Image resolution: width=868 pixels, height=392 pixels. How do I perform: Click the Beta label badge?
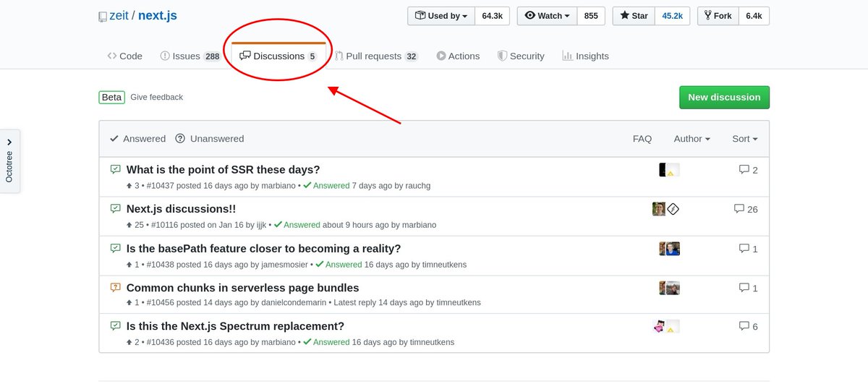coord(111,97)
